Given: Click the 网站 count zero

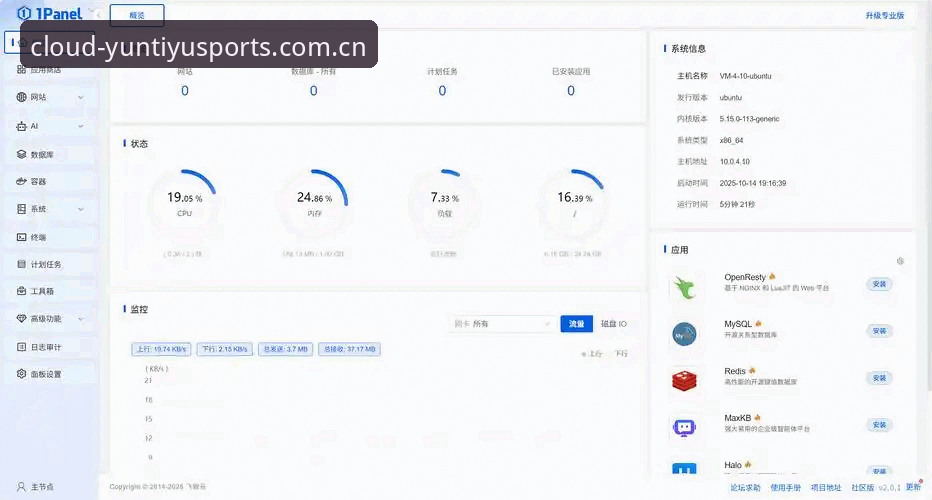Looking at the screenshot, I should pos(185,91).
